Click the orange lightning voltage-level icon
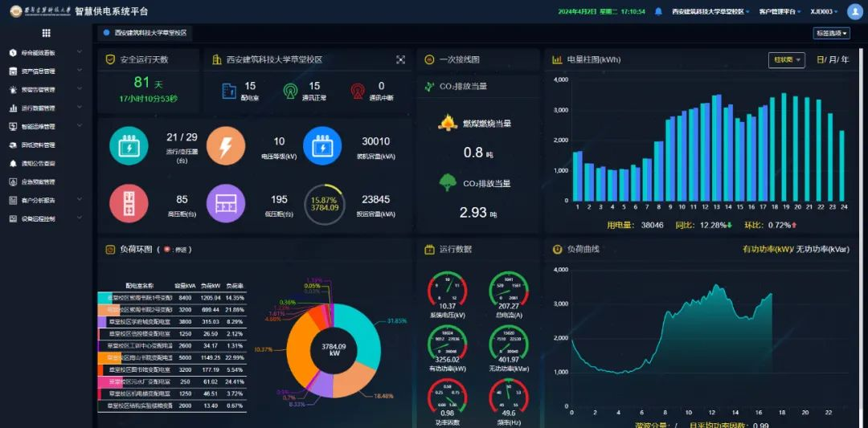 click(226, 146)
